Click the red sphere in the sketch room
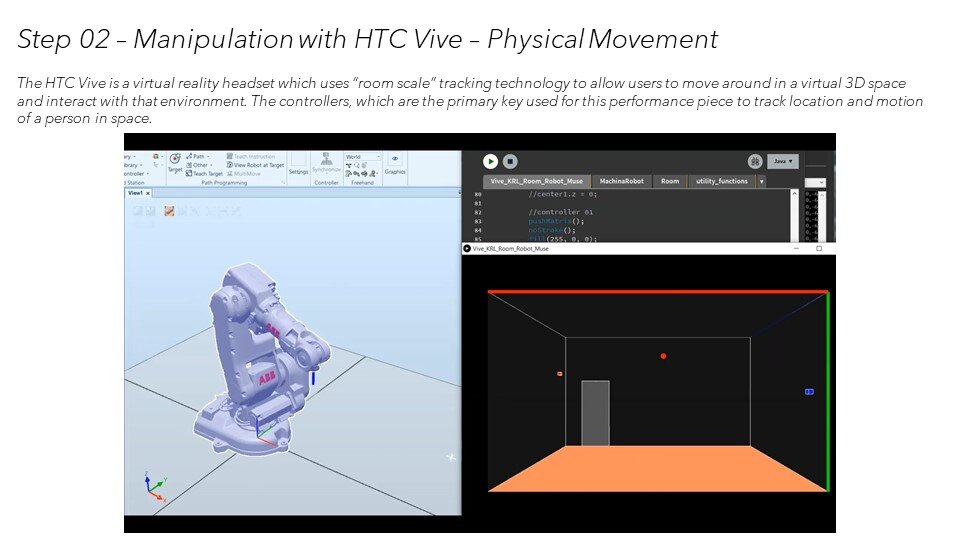 pyautogui.click(x=663, y=356)
